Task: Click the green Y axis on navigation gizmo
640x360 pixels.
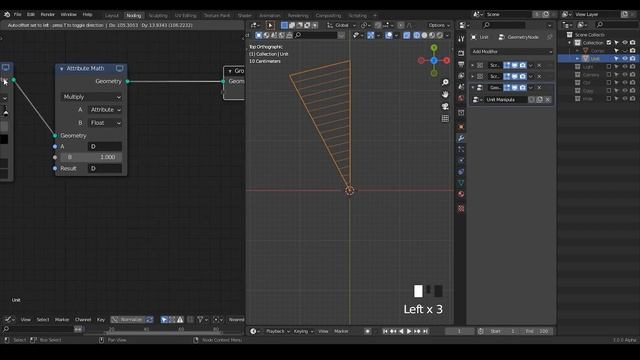Action: coord(434,48)
